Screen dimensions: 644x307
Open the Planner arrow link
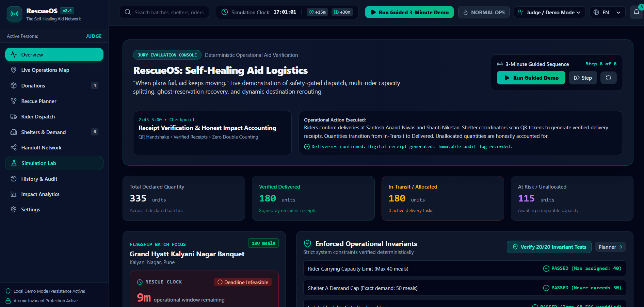610,247
